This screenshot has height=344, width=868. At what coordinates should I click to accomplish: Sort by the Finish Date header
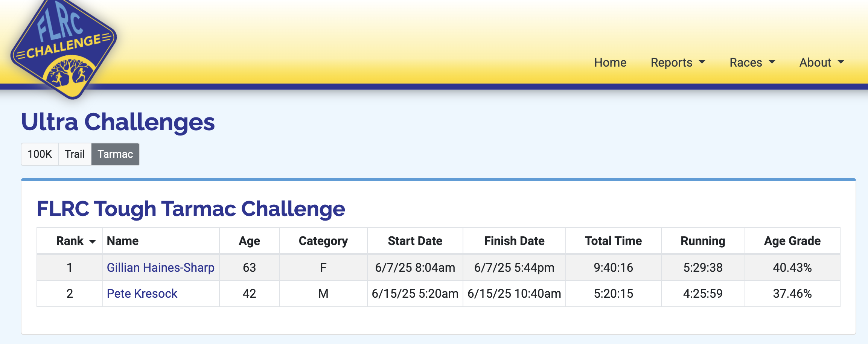pos(514,241)
